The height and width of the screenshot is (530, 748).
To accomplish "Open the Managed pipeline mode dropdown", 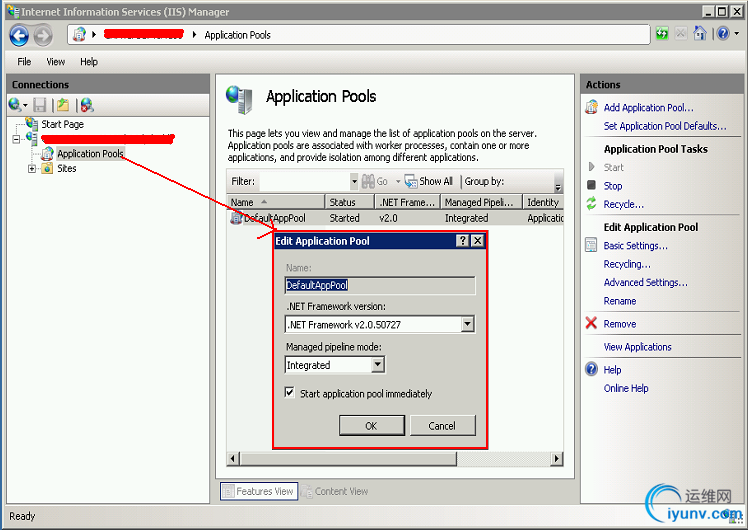I will coord(378,365).
